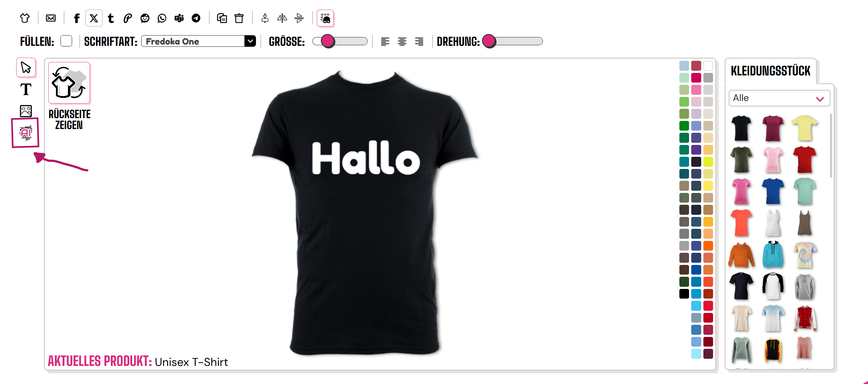The height and width of the screenshot is (384, 868).
Task: Open the Kleidungsstück tab
Action: tap(771, 71)
